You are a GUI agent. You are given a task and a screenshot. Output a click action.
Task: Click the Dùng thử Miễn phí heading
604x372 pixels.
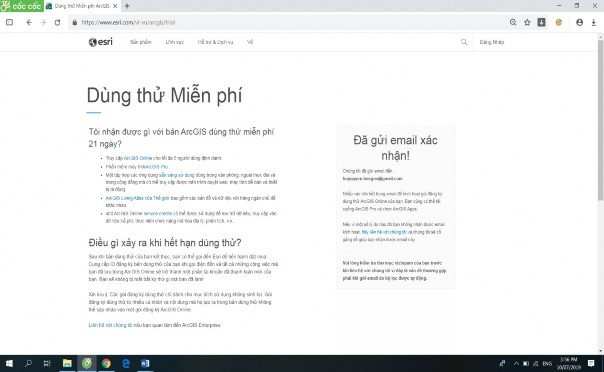pyautogui.click(x=164, y=96)
